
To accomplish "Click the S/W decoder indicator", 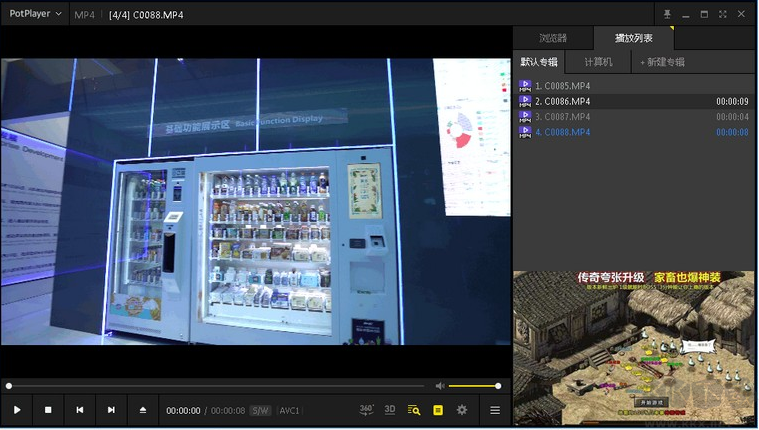I will coord(260,410).
